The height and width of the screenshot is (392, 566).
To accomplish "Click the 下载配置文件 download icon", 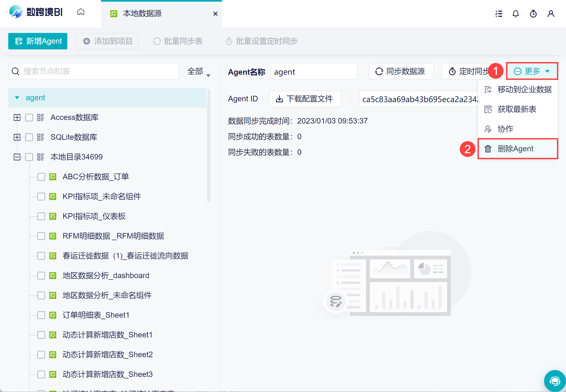I will 279,99.
